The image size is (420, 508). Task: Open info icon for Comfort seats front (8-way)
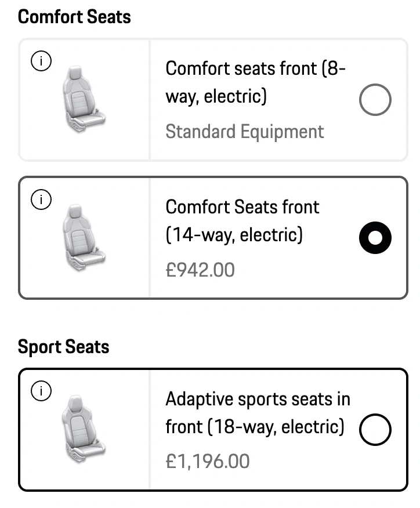[x=41, y=60]
